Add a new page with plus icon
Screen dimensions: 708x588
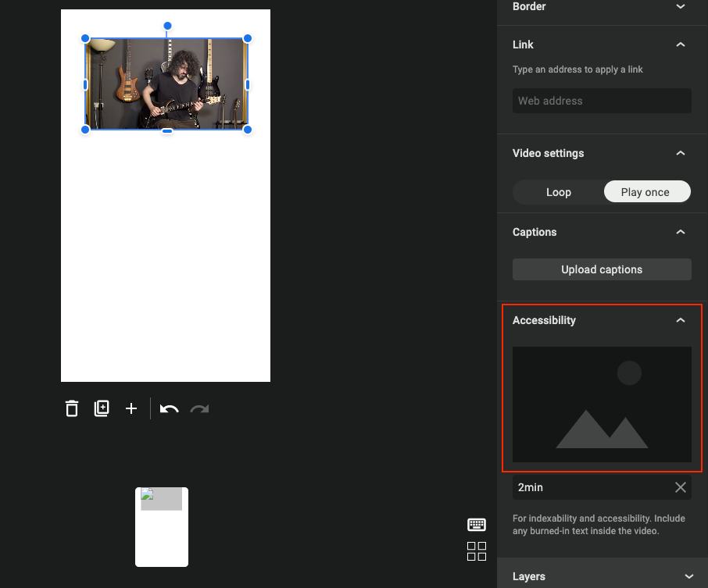pos(131,408)
